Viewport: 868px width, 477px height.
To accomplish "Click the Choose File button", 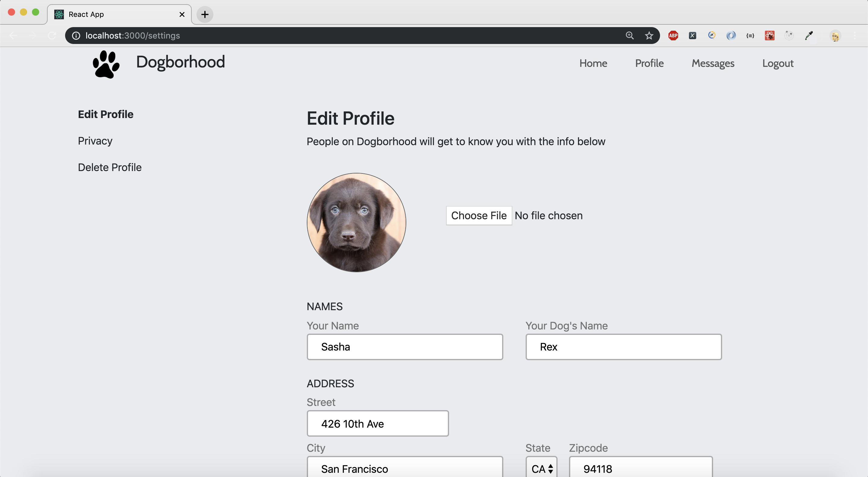I will coord(479,215).
